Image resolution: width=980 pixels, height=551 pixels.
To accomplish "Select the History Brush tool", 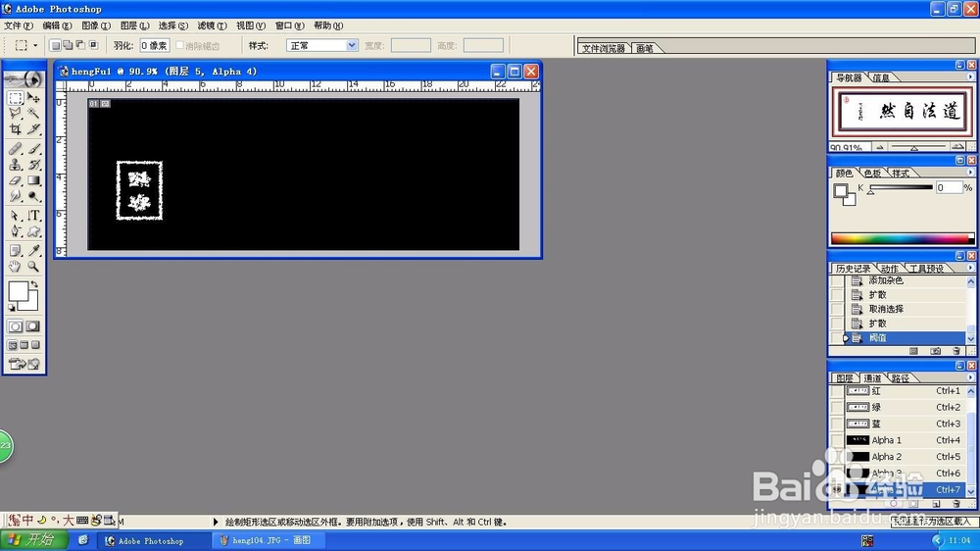I will click(33, 165).
